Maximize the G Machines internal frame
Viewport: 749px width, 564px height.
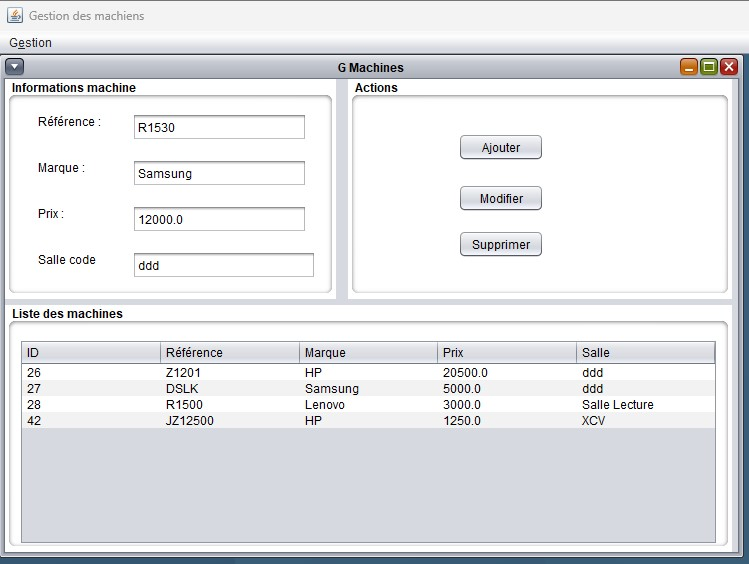(x=709, y=67)
